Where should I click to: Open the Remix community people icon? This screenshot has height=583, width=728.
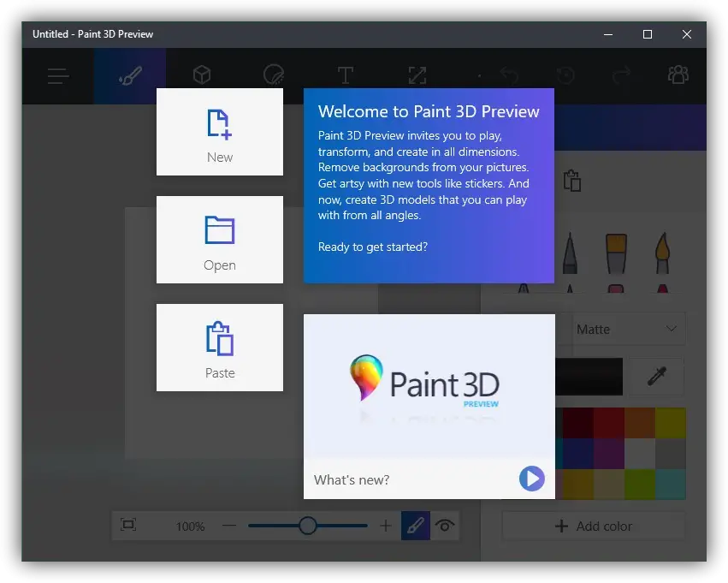[678, 75]
